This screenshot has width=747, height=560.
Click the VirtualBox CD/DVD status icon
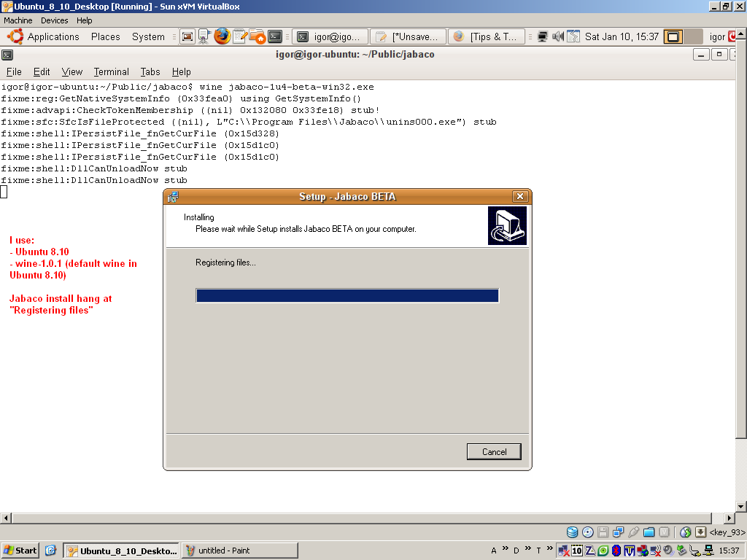tap(587, 532)
